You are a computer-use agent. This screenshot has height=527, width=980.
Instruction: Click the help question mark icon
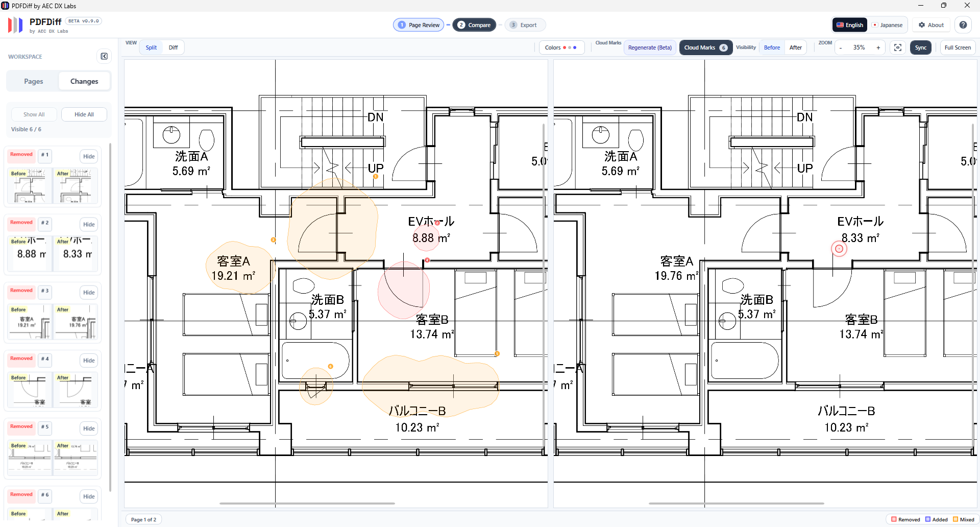click(964, 25)
